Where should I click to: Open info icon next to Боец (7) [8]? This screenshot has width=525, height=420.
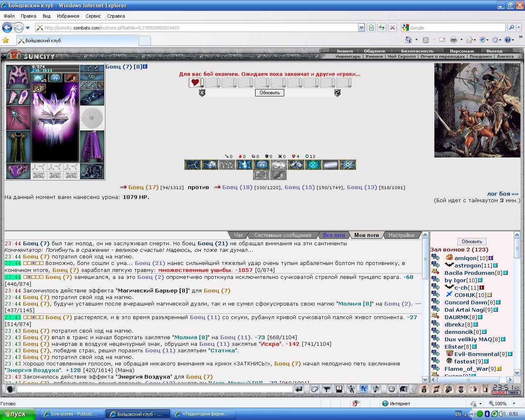(145, 66)
